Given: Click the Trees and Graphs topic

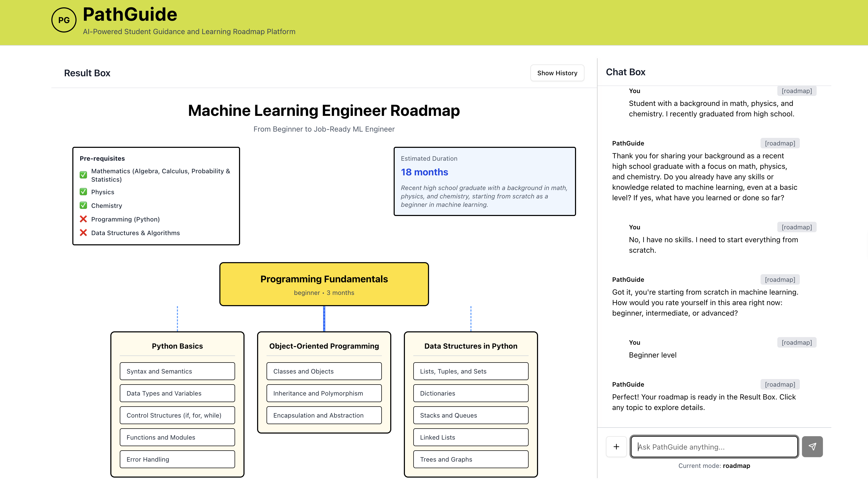Looking at the screenshot, I should click(470, 459).
